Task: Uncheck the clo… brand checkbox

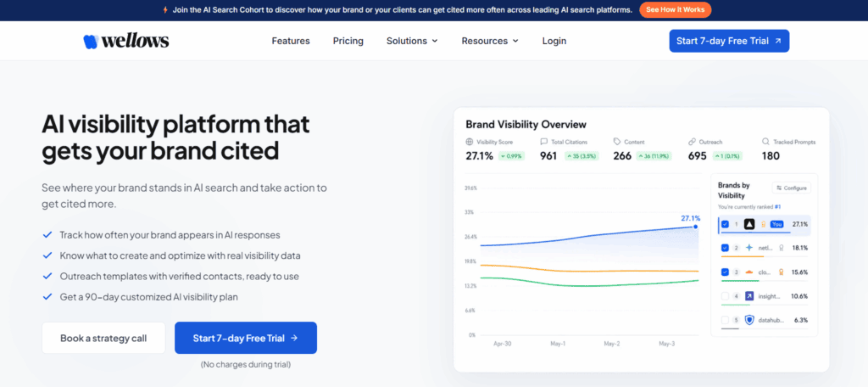Action: [x=726, y=272]
